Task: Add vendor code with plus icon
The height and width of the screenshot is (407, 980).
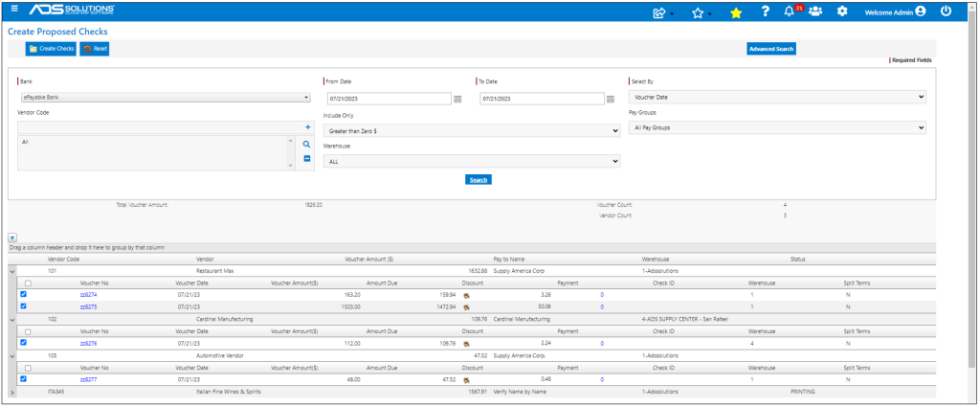Action: (307, 127)
